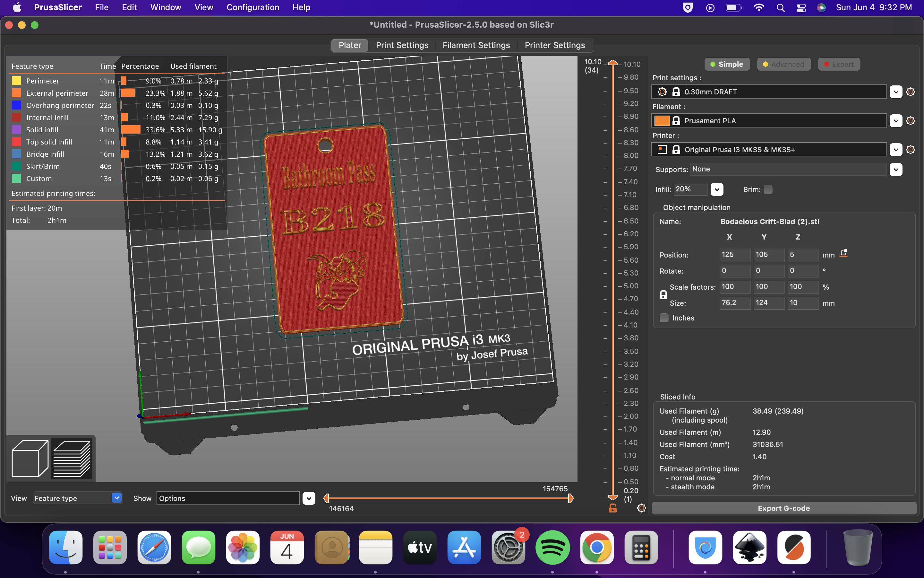Select Simple mode
924x578 pixels.
(727, 64)
